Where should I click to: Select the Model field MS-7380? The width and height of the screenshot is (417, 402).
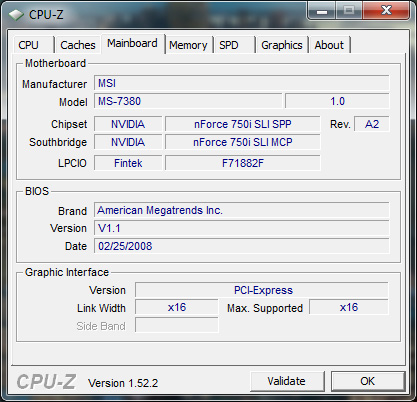pyautogui.click(x=188, y=101)
